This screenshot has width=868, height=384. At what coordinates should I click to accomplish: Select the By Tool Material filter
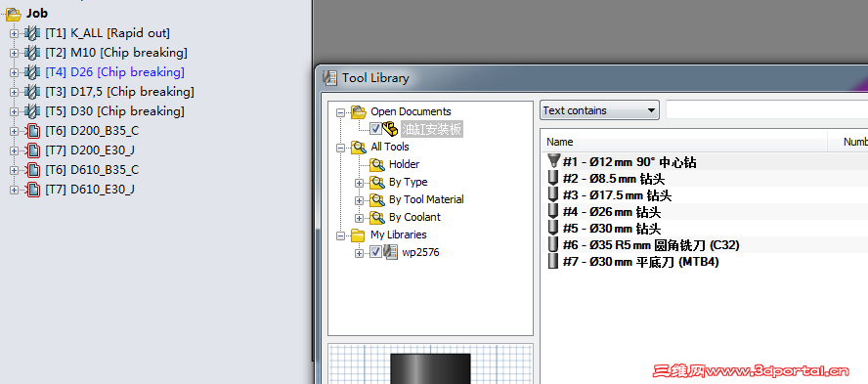tap(426, 199)
